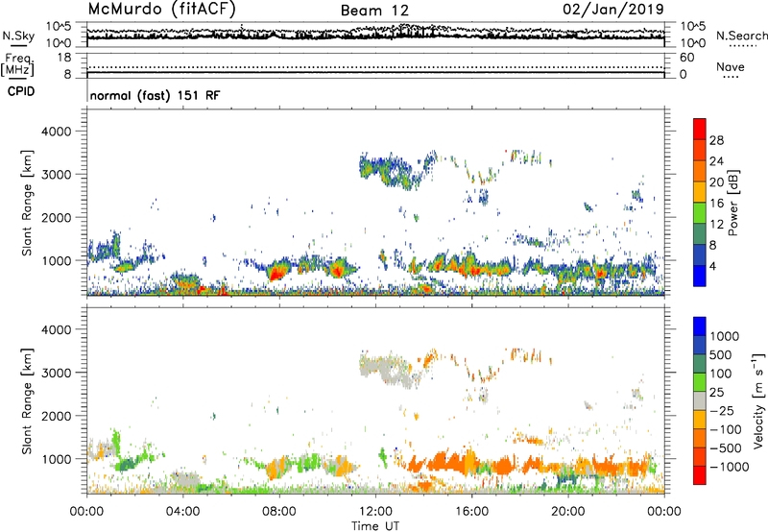Click the "18" tick on the frequency axis
The height and width of the screenshot is (532, 768).
pos(64,58)
